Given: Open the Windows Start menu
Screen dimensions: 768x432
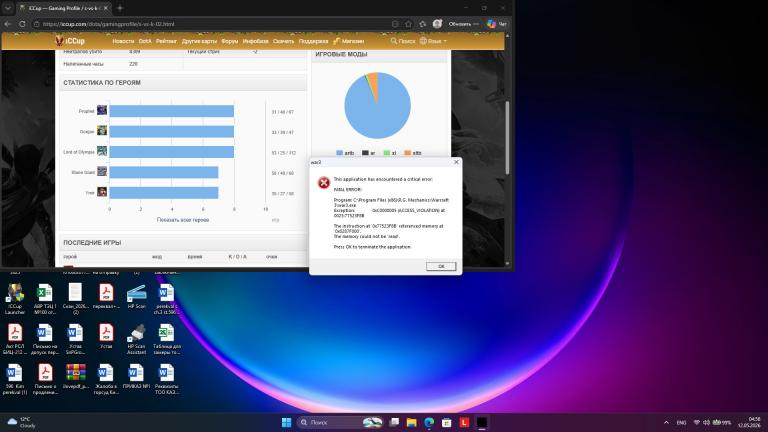Looking at the screenshot, I should pyautogui.click(x=287, y=422).
